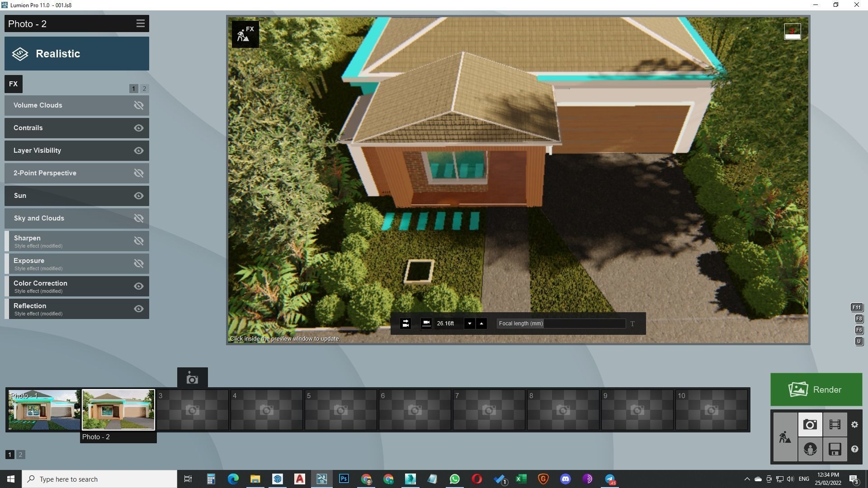The width and height of the screenshot is (868, 488).
Task: Toggle visibility of Color Correction effect
Action: click(x=139, y=286)
